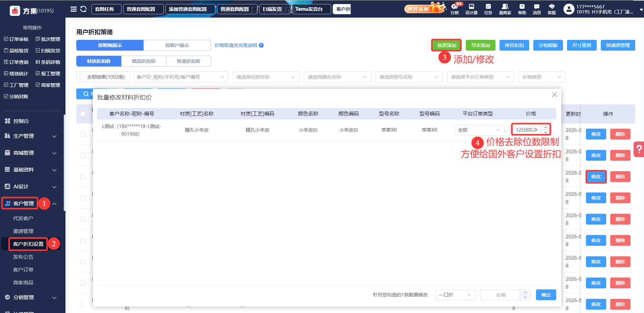Toggle the sidebar collapse hamburger icon
The image size is (644, 313).
coord(73,9)
